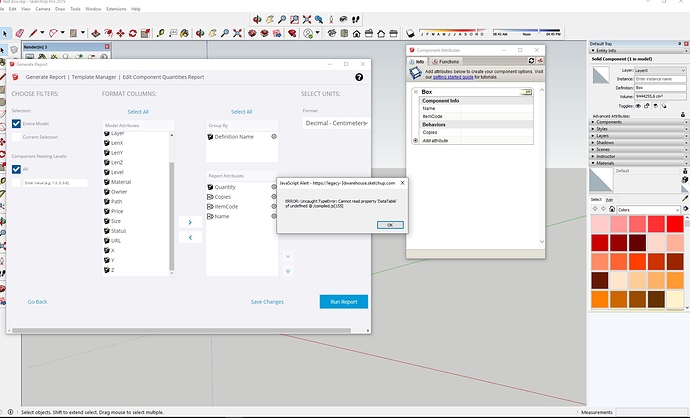This screenshot has height=418, width=690.
Task: Select the Text label tool
Action: (x=173, y=33)
